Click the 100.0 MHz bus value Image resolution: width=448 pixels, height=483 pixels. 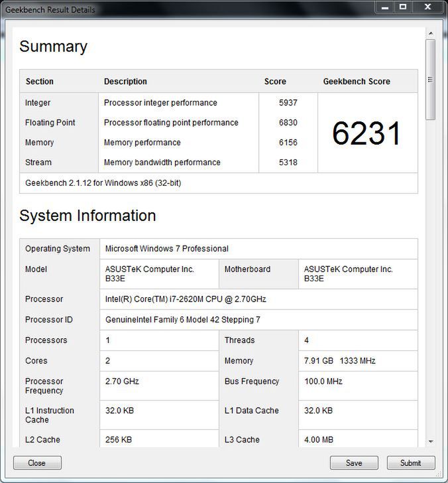[323, 381]
